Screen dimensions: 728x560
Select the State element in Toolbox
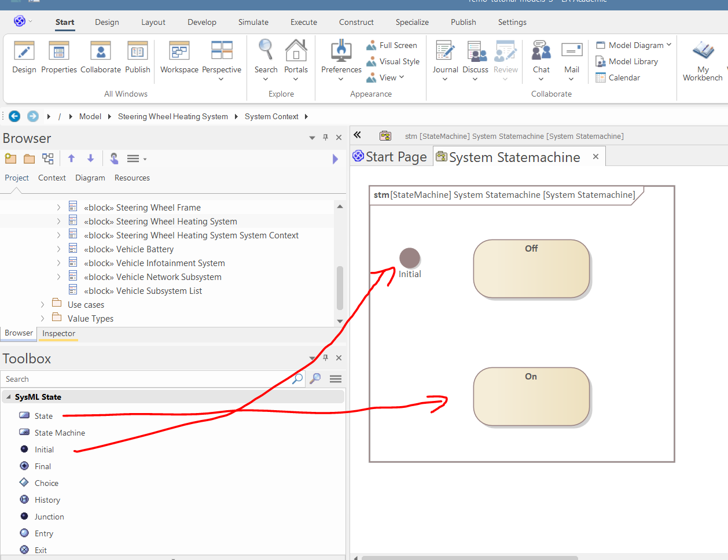pos(43,416)
